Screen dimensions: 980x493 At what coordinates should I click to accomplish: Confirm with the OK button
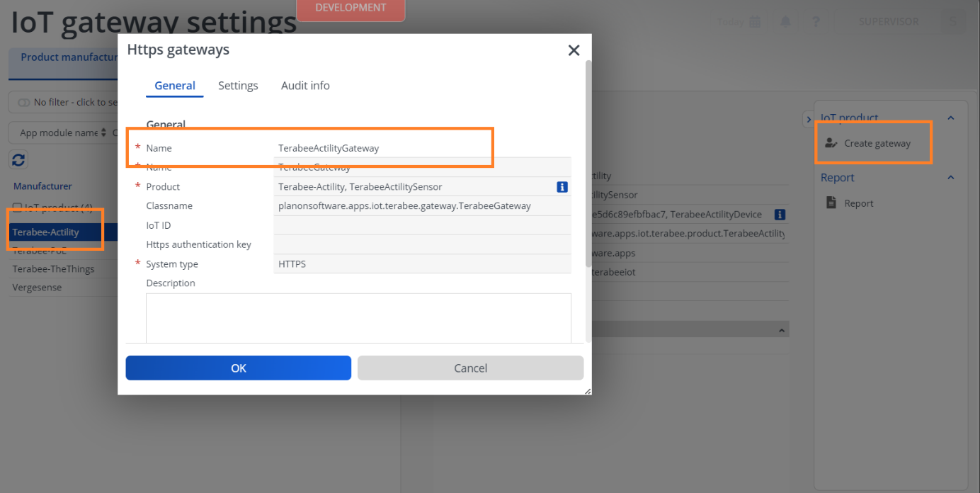239,368
